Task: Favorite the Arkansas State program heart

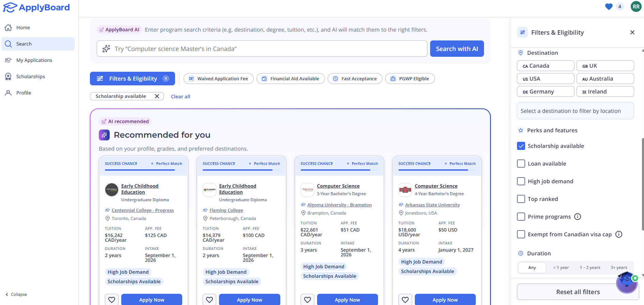Action: pos(405,300)
